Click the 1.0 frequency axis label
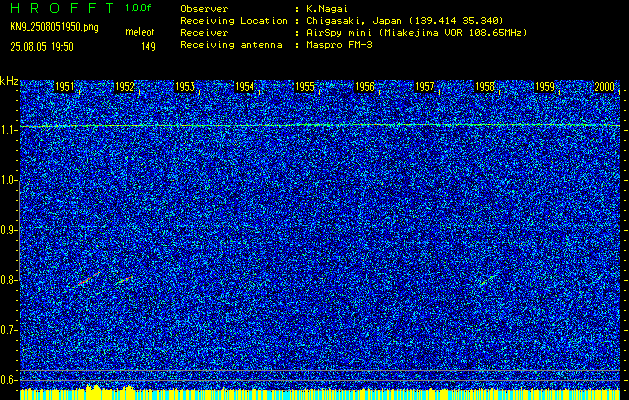The height and width of the screenshot is (400, 629). click(8, 181)
